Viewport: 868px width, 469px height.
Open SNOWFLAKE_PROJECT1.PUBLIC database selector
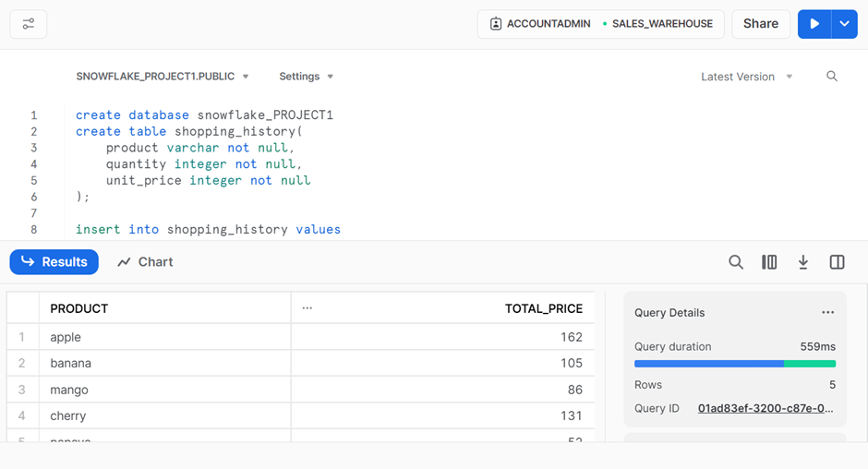tap(163, 77)
